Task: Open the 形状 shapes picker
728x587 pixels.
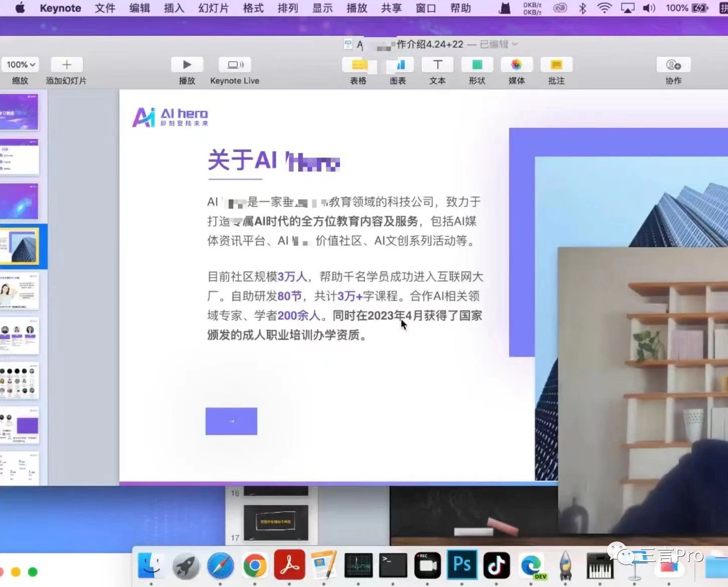Action: coord(477,65)
